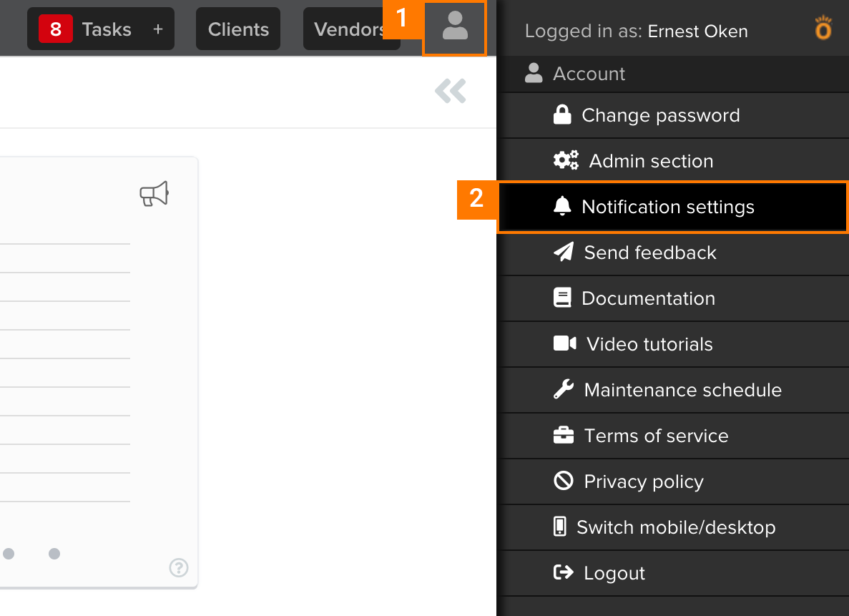Click the user profile icon in toolbar

click(x=454, y=29)
